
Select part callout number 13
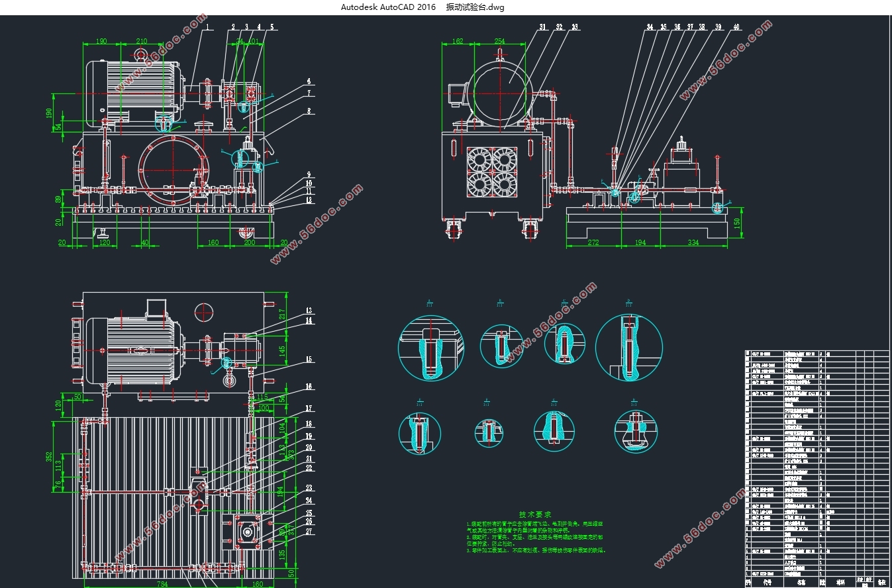click(x=309, y=311)
